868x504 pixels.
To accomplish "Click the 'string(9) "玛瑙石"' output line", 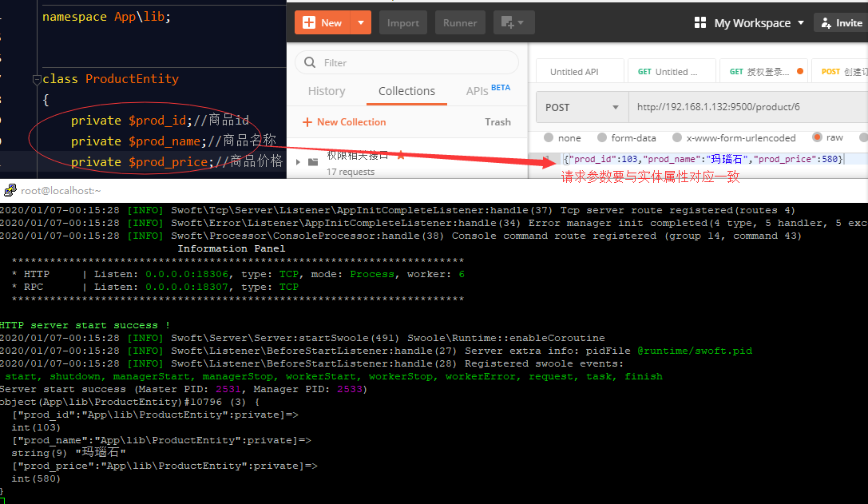I will [69, 453].
